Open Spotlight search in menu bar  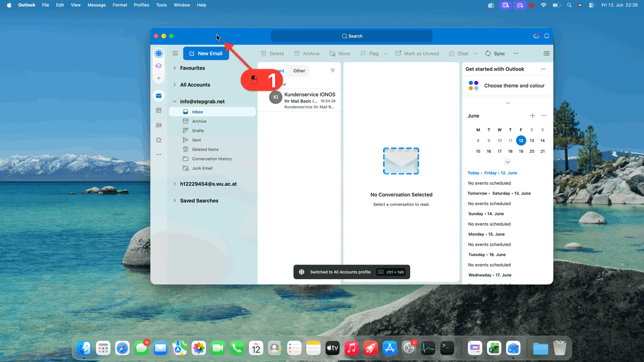(x=569, y=5)
